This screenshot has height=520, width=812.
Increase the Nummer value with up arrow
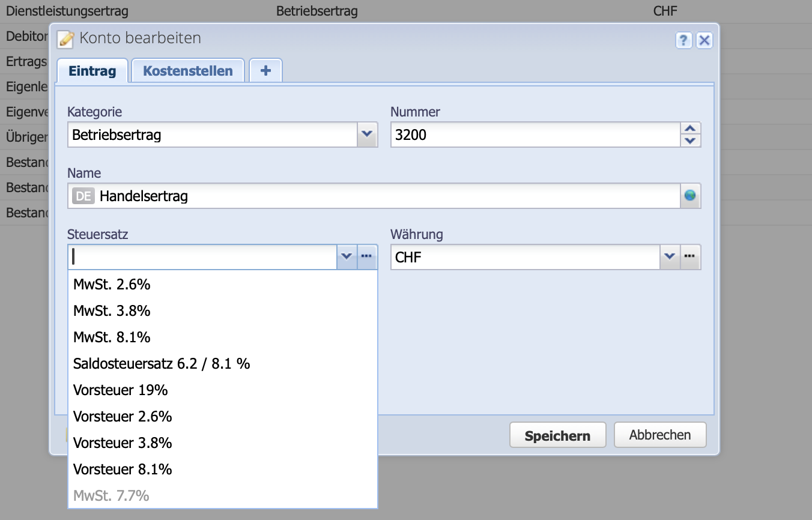(x=691, y=128)
